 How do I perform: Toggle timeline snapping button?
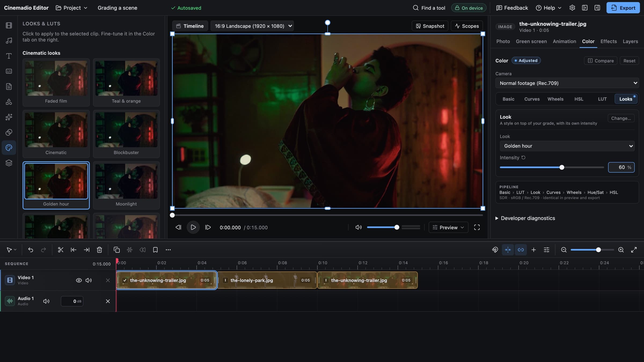point(508,250)
